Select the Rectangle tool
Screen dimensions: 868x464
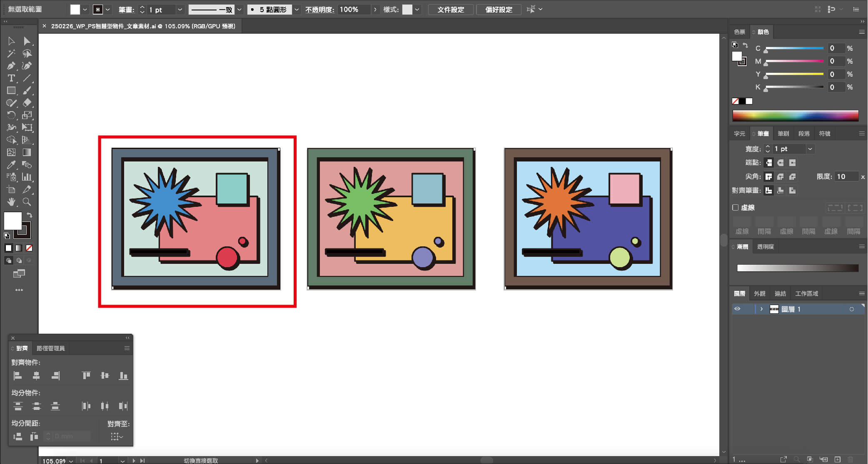11,90
